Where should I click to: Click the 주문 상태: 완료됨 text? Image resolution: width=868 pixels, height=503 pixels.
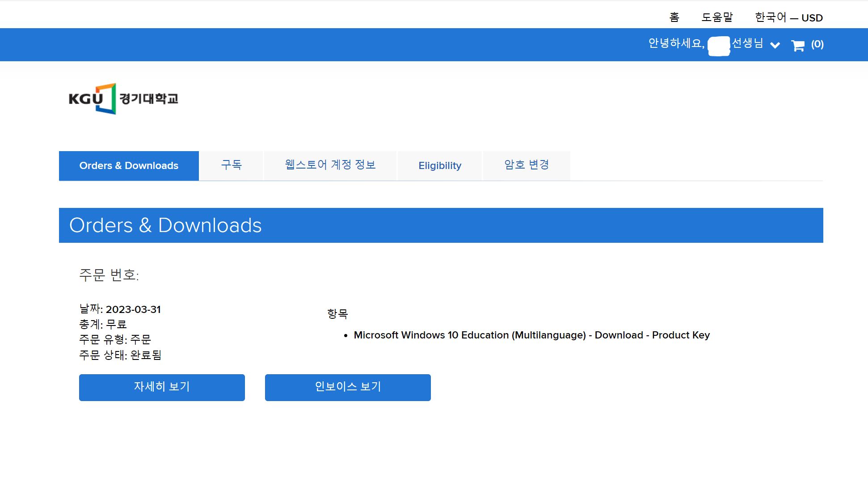coord(120,355)
